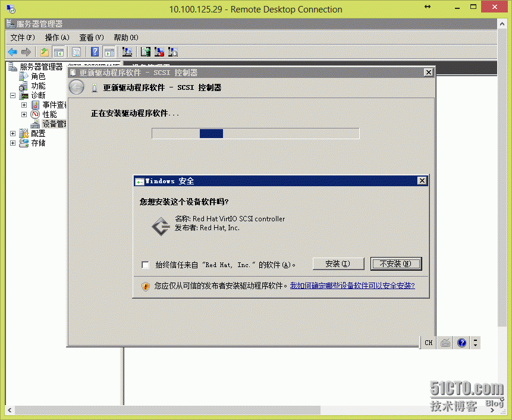
Task: Select the 诊断 tree item
Action: pyautogui.click(x=38, y=95)
